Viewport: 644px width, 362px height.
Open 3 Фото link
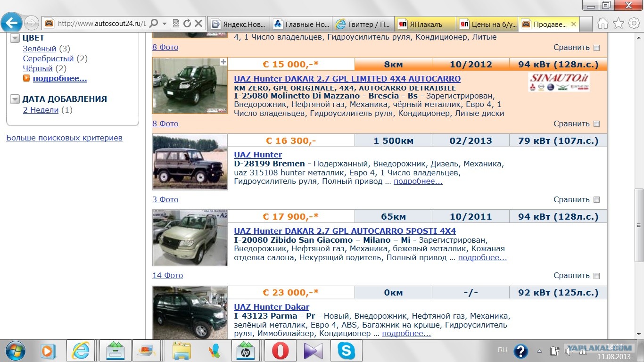[165, 199]
